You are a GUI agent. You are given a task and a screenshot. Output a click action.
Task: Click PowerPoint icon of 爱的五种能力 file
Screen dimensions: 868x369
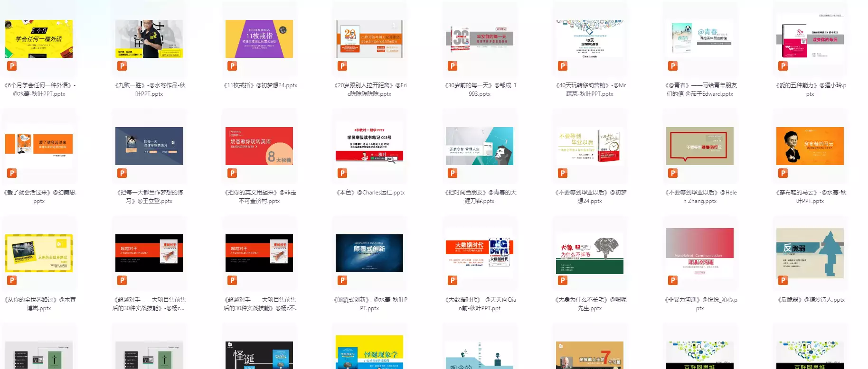[783, 66]
